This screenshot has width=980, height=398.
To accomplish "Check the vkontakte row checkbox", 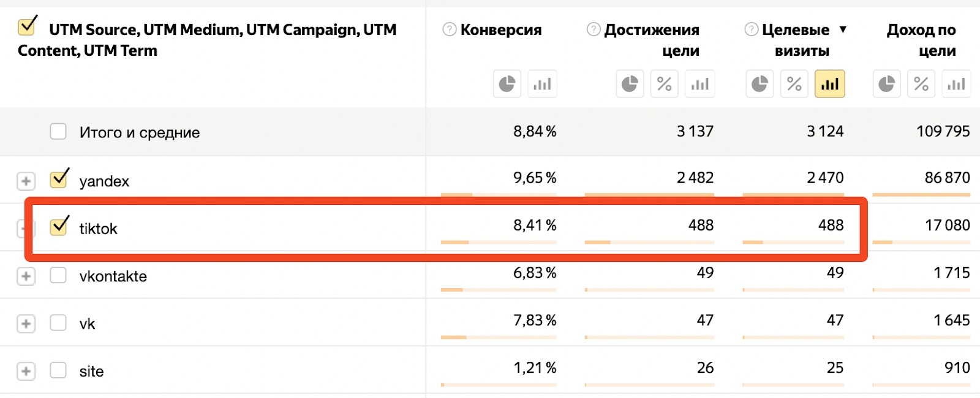I will click(x=58, y=275).
